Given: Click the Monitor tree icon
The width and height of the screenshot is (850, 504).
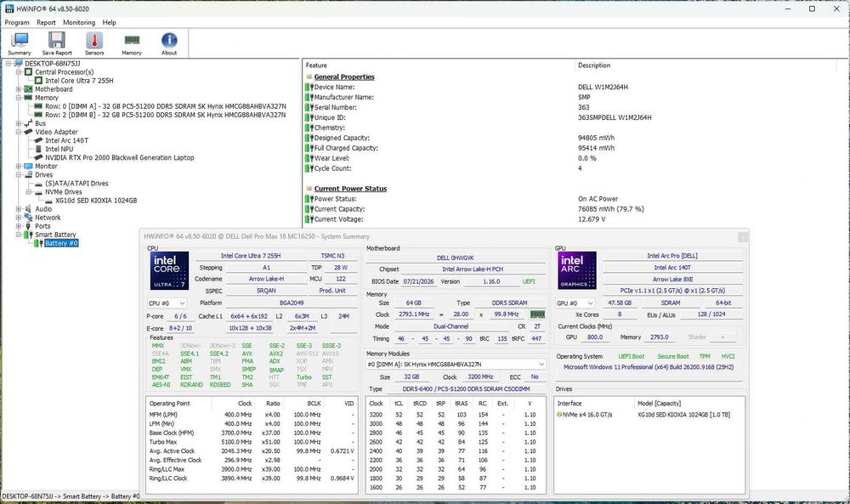Looking at the screenshot, I should 28,167.
